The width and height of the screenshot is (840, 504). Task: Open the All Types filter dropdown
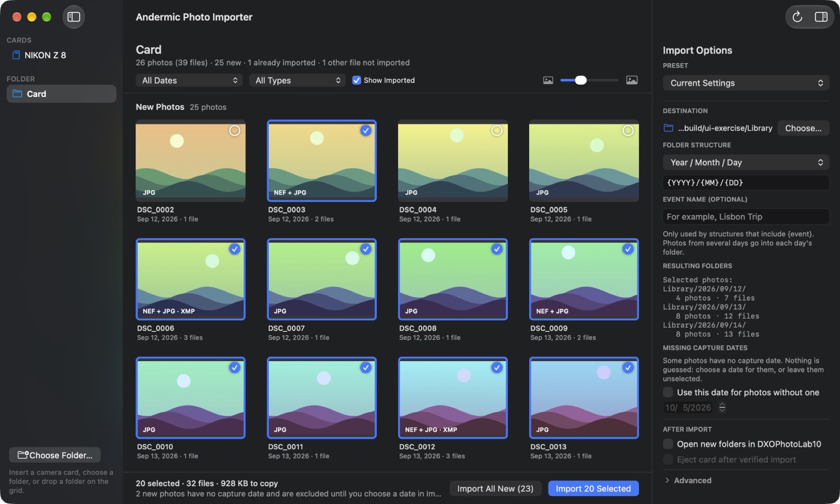coord(297,80)
